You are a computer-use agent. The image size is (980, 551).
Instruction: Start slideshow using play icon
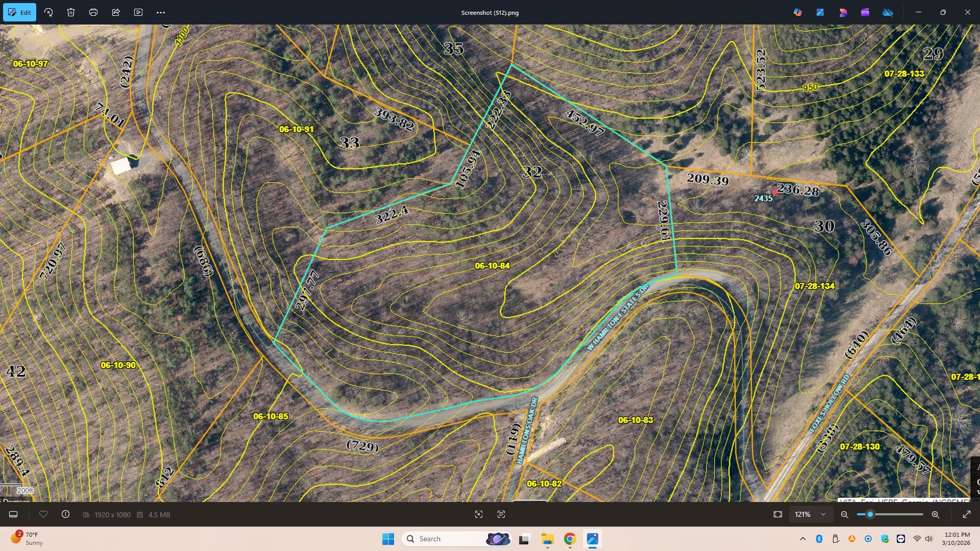[138, 12]
